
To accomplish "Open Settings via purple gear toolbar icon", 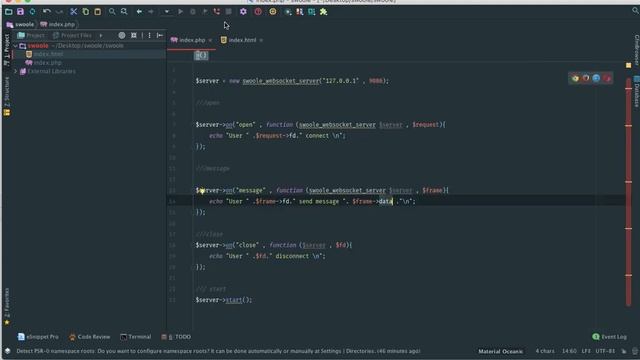I will coord(243,12).
